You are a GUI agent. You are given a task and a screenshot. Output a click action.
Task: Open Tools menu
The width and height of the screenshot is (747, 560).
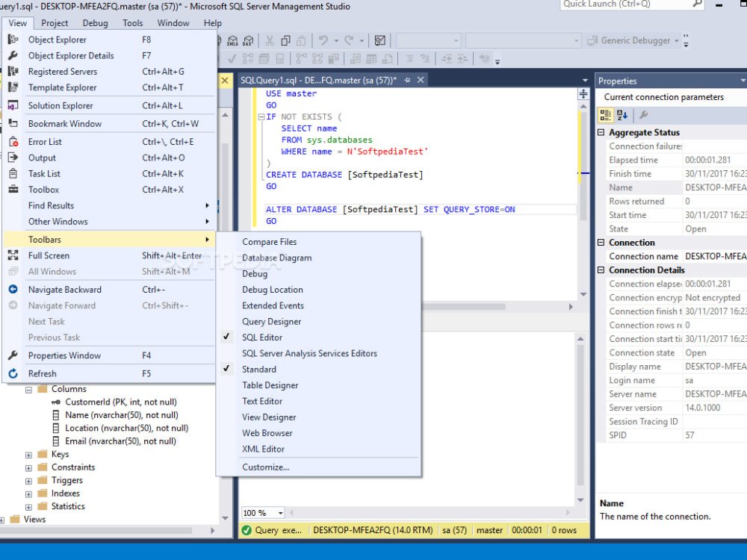pos(132,23)
